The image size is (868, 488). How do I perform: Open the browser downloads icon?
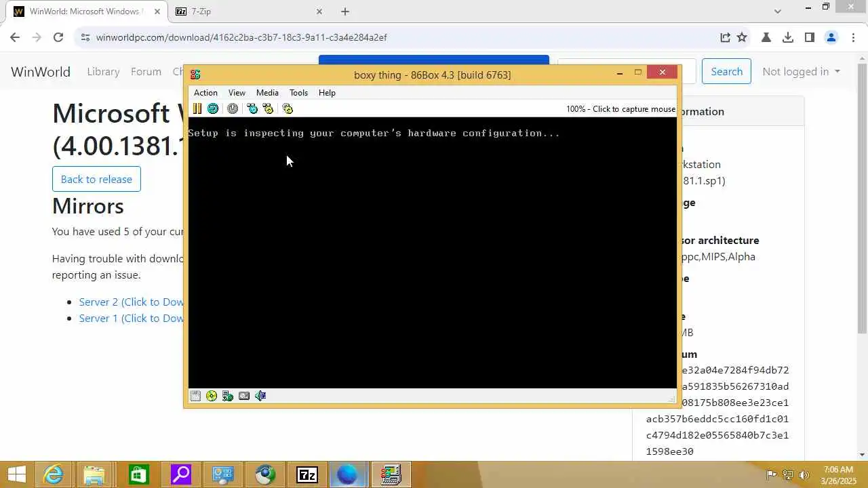click(788, 37)
